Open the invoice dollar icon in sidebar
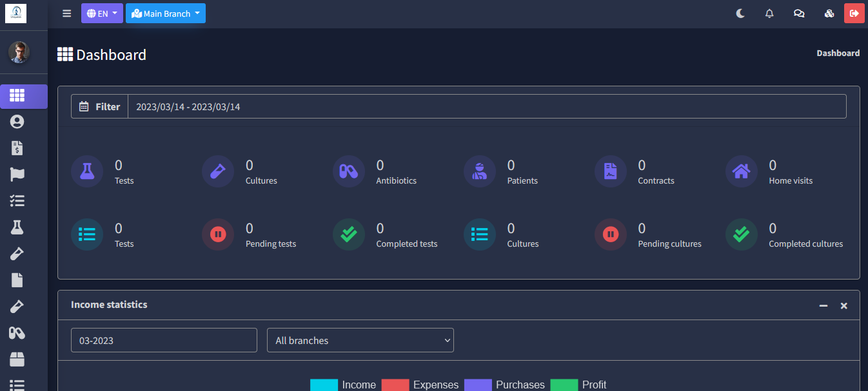868x391 pixels. click(17, 148)
